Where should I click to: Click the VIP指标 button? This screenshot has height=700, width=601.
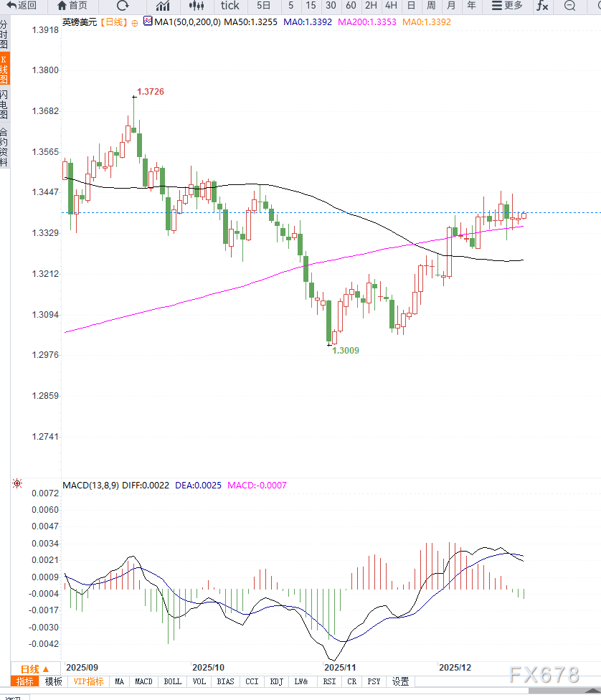[x=87, y=681]
